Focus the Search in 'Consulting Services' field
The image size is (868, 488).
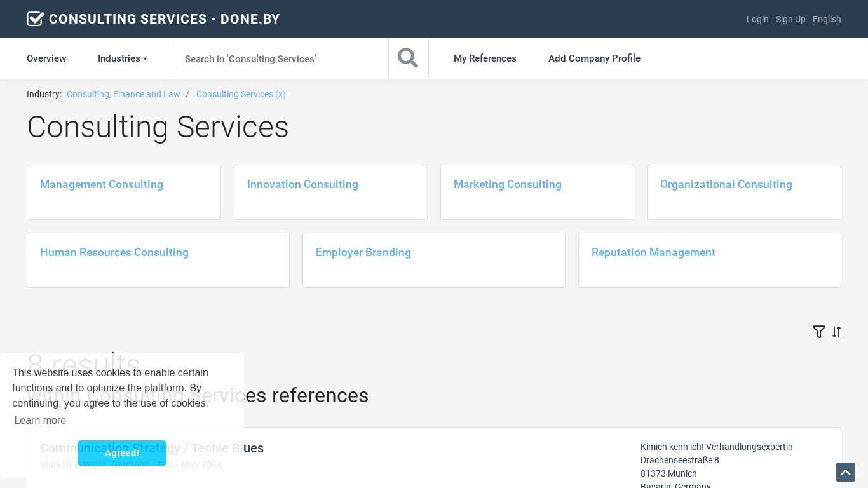(x=280, y=58)
